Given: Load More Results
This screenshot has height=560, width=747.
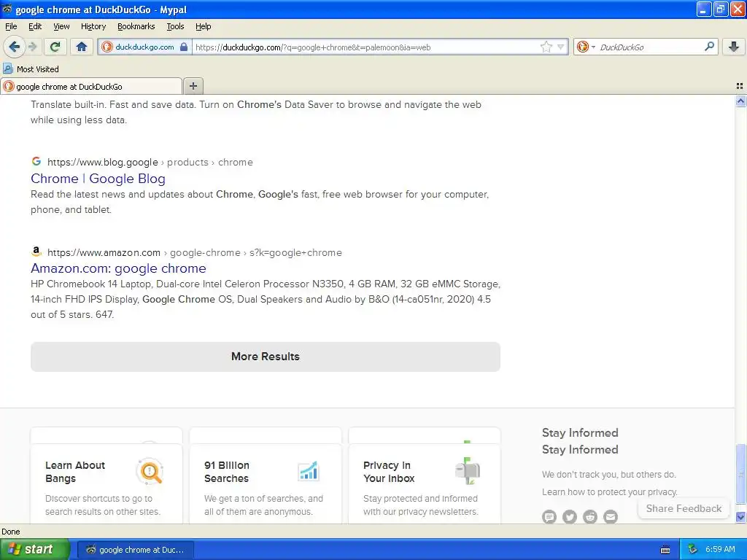Looking at the screenshot, I should (266, 357).
